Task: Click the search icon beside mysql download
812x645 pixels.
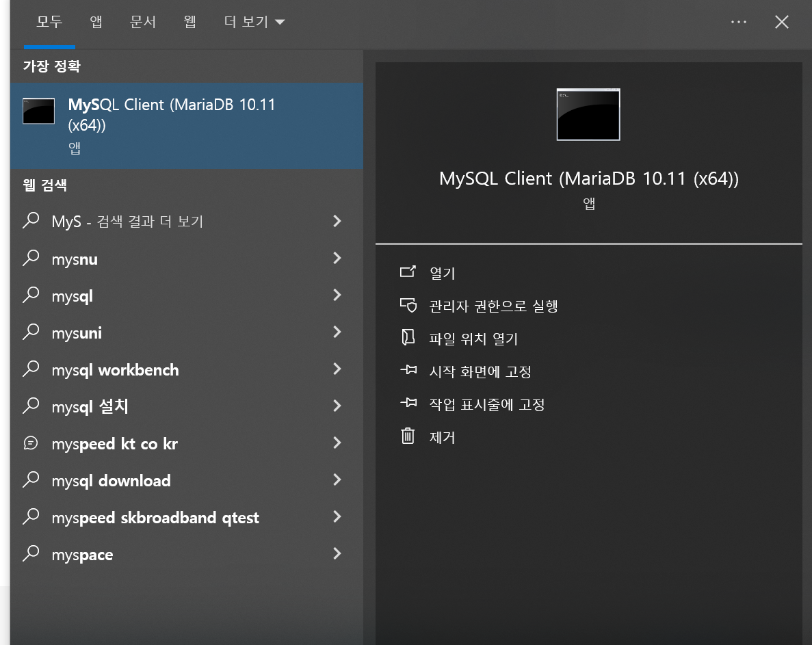Action: 31,480
